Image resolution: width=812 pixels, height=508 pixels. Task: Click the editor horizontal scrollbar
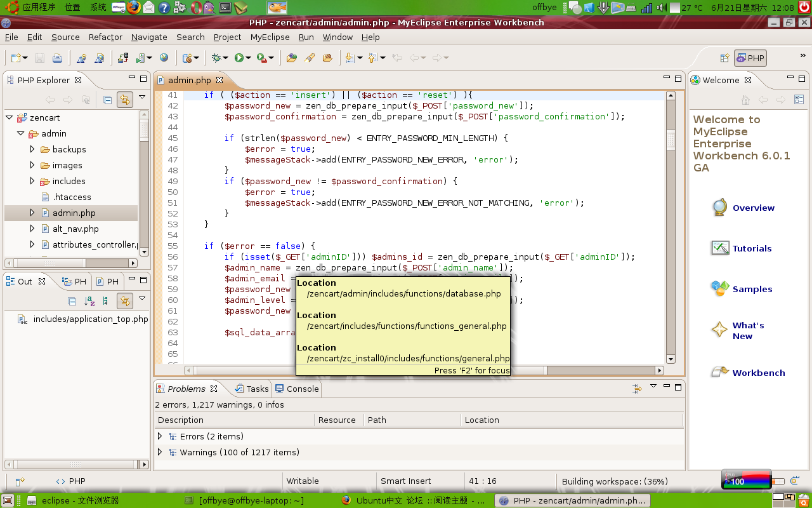pyautogui.click(x=424, y=370)
